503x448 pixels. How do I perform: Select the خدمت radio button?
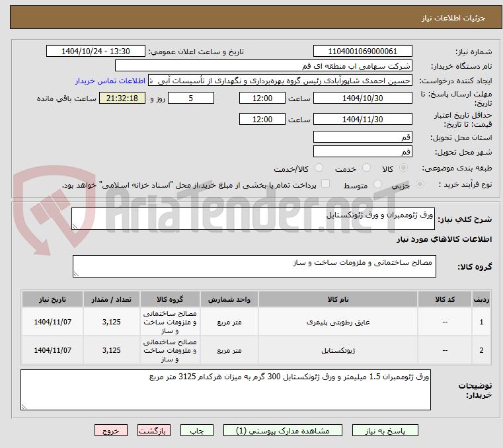[366, 168]
